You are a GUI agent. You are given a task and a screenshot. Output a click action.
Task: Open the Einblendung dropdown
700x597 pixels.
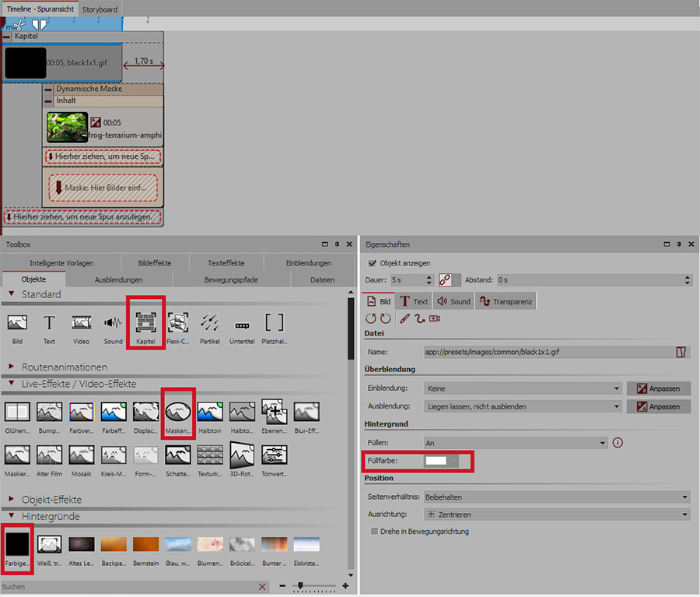coord(523,388)
